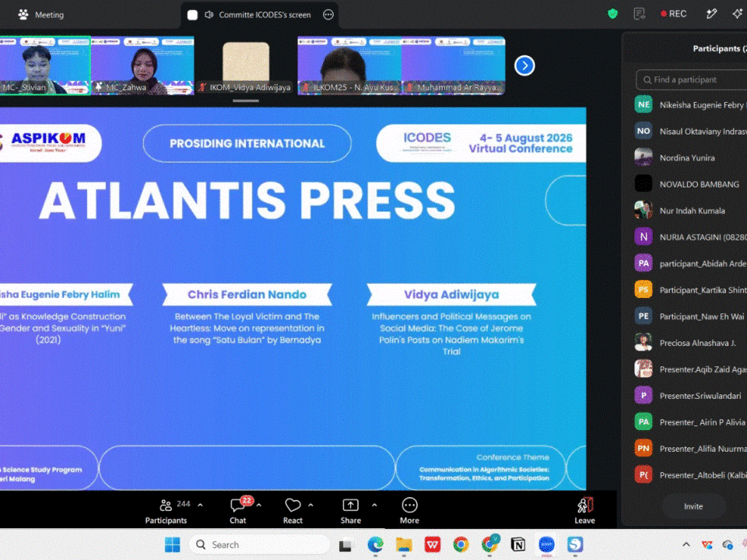
Task: Show hidden system tray icons
Action: 686,544
